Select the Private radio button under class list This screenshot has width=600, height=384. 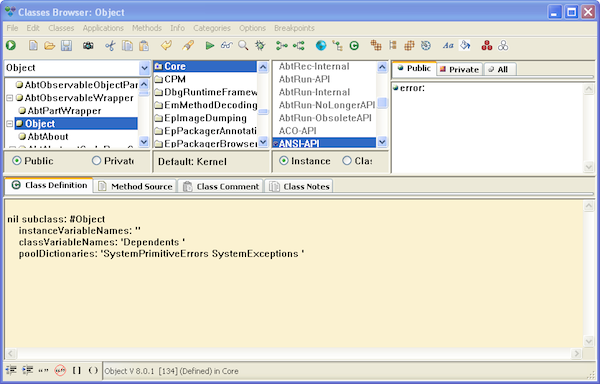pyautogui.click(x=96, y=161)
